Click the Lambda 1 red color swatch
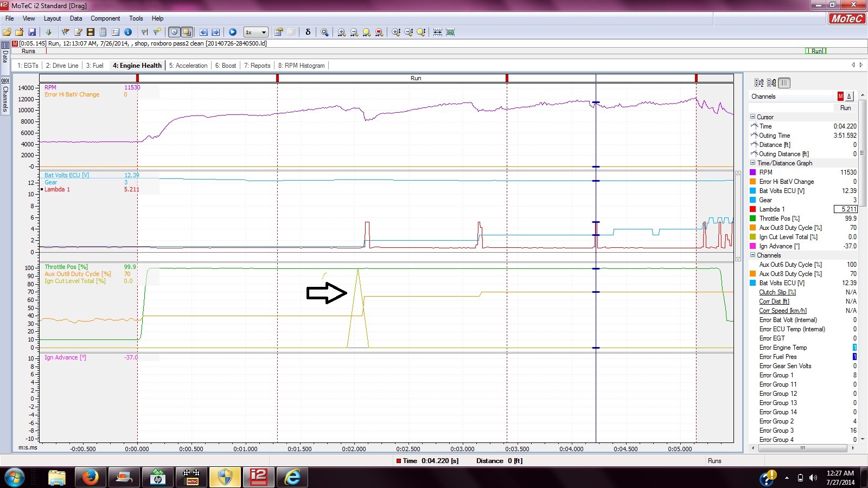868x488 pixels. (x=753, y=209)
